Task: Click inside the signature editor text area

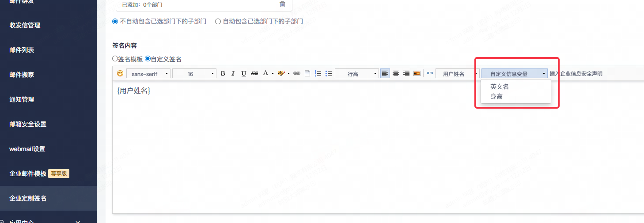Action: coord(378,147)
